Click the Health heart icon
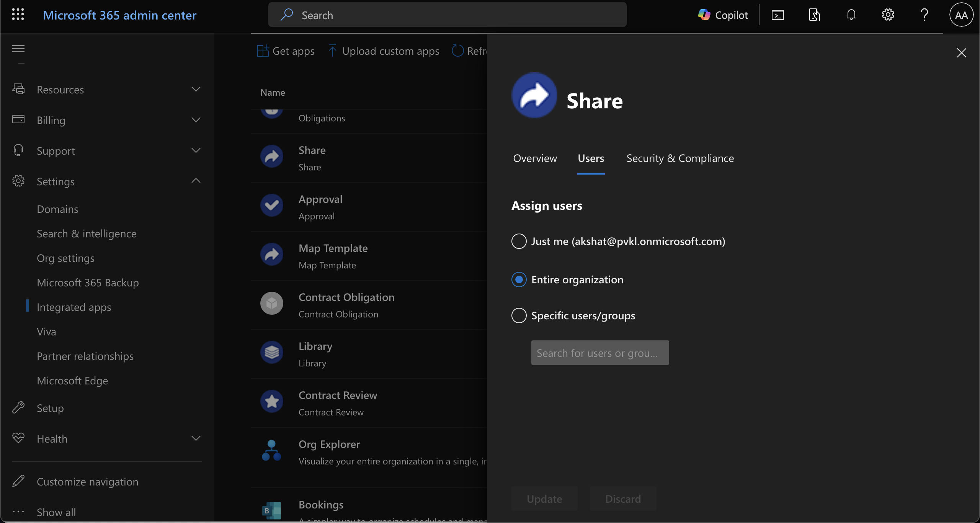This screenshot has width=980, height=523. pos(18,438)
